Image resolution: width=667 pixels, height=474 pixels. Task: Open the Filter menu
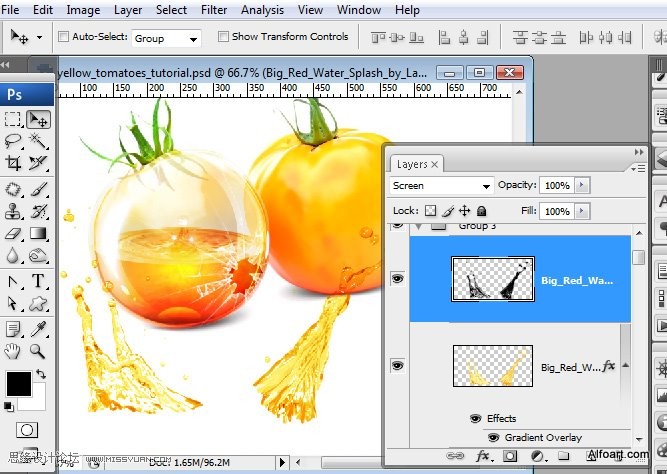(x=214, y=10)
